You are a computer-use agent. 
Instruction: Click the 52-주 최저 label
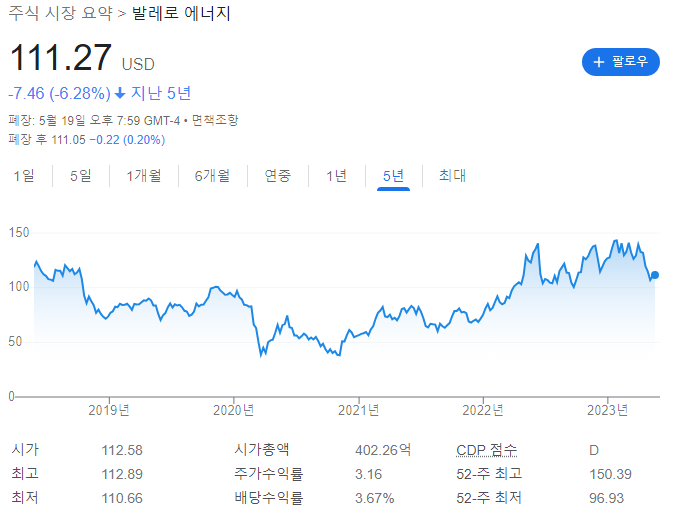[489, 498]
